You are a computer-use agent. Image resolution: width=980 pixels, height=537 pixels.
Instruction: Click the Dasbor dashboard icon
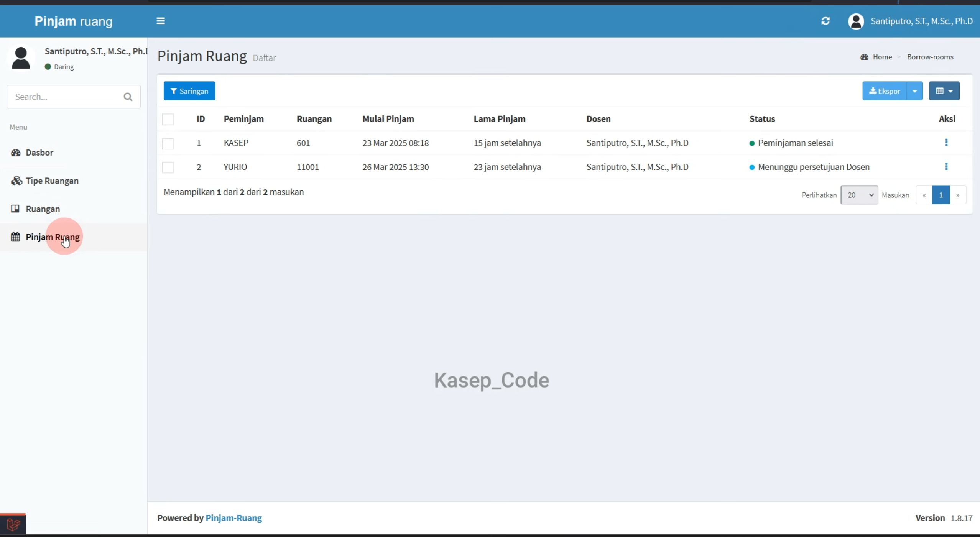[x=16, y=153]
